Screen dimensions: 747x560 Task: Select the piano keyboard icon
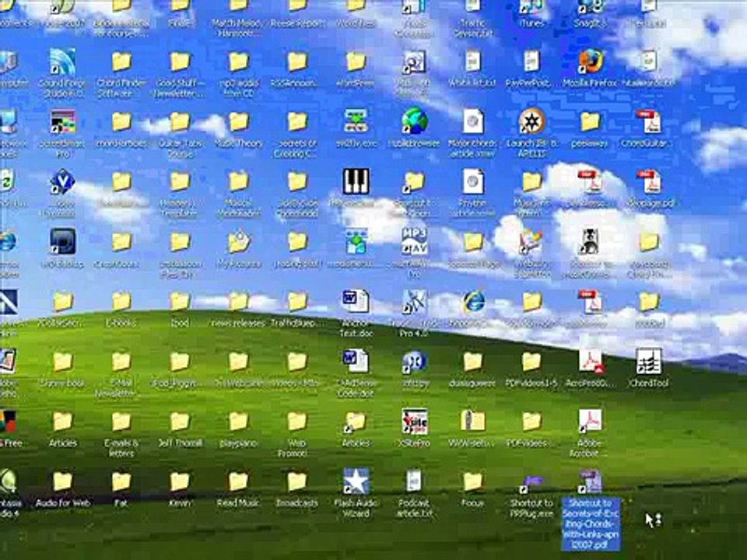tap(356, 181)
